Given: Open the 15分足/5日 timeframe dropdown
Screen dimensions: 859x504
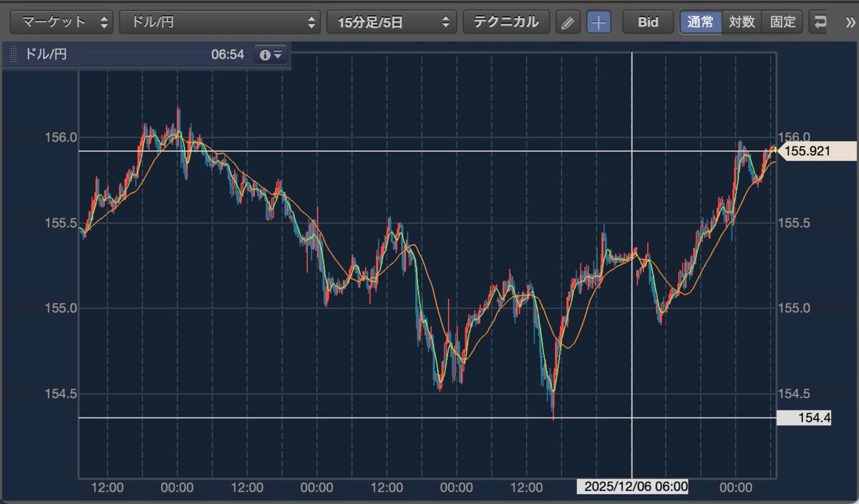Looking at the screenshot, I should pyautogui.click(x=391, y=22).
